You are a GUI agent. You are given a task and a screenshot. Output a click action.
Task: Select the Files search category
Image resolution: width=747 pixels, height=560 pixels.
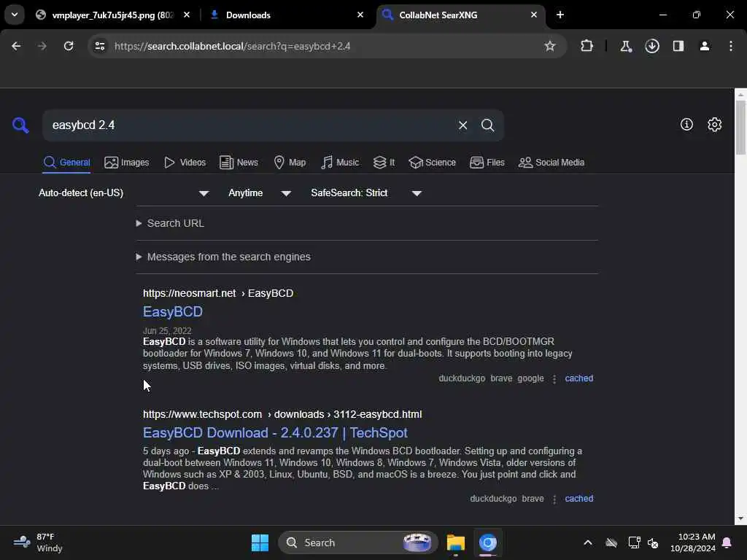coord(487,163)
